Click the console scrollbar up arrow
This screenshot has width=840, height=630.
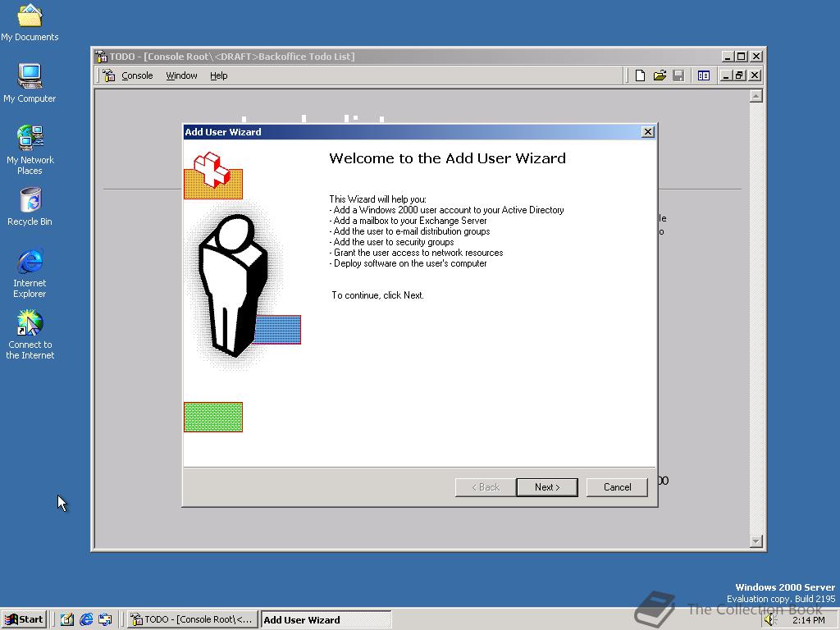(x=756, y=96)
